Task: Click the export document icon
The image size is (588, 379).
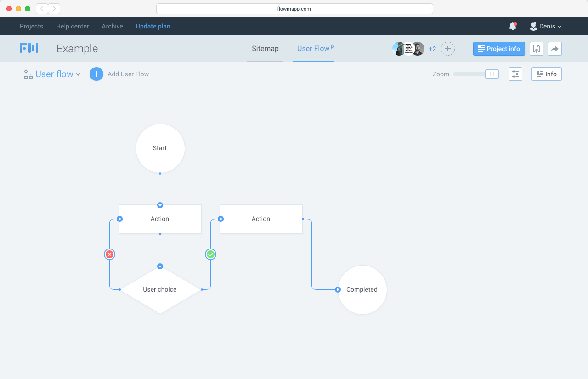Action: click(x=536, y=49)
